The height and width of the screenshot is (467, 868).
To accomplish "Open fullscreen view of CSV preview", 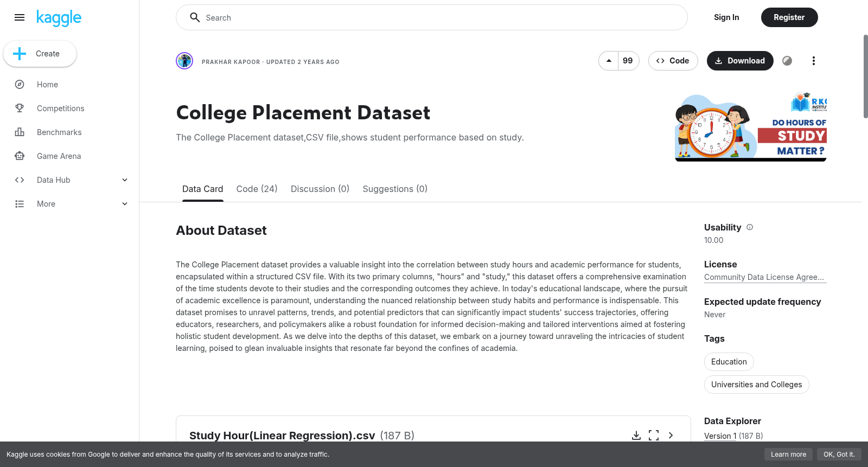I will 654,436.
